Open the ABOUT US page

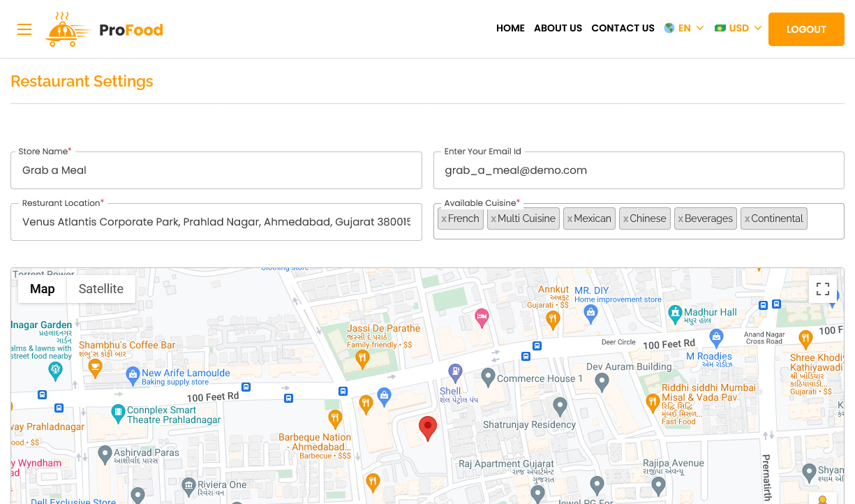(558, 29)
